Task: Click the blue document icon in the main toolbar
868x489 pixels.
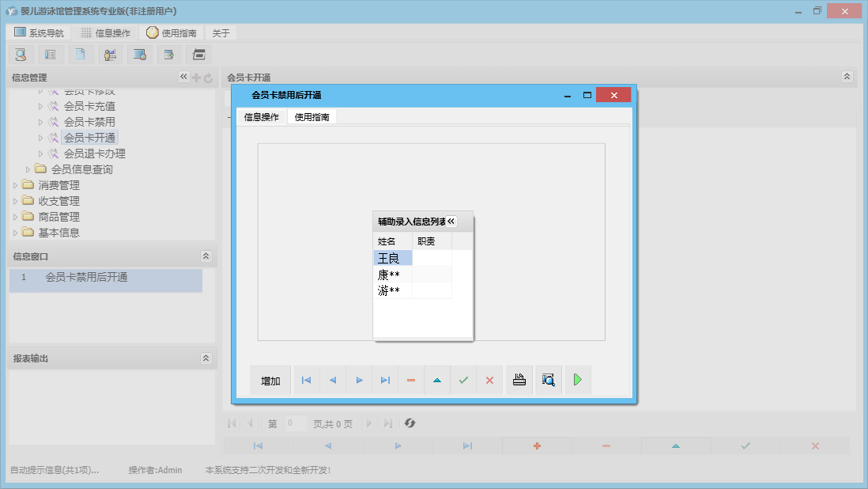Action: (81, 55)
